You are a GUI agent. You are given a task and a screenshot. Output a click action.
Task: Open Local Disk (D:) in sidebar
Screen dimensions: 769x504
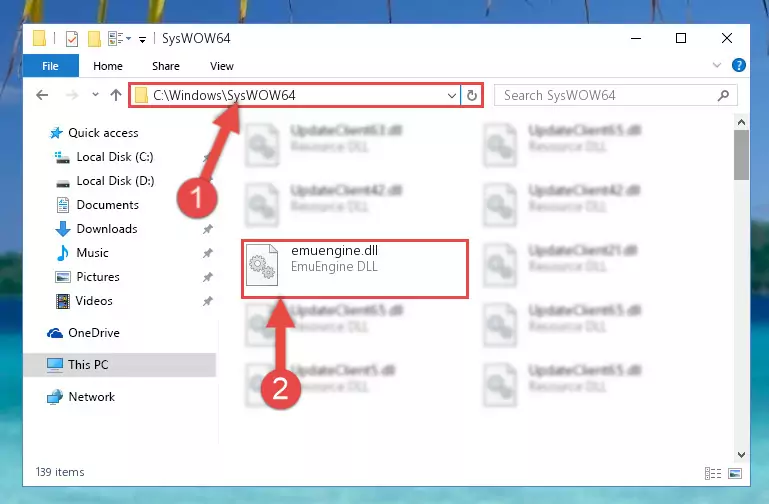115,181
